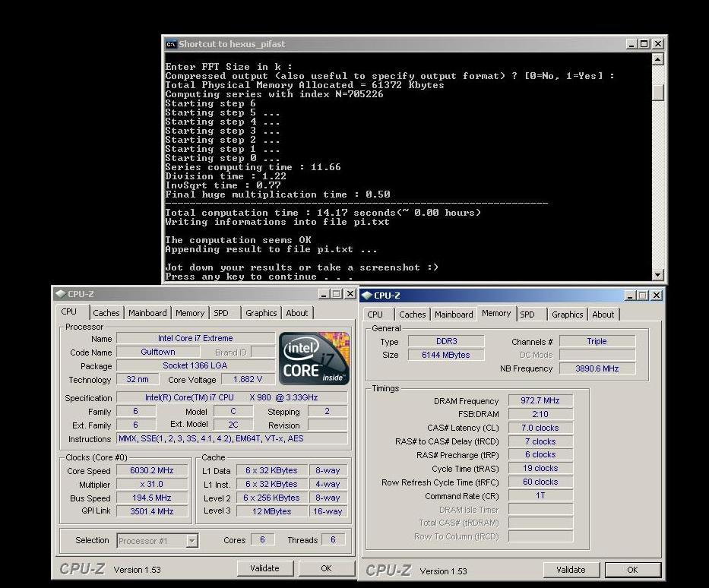Click the CAS# Latency value '7.0 clocks'

click(540, 428)
